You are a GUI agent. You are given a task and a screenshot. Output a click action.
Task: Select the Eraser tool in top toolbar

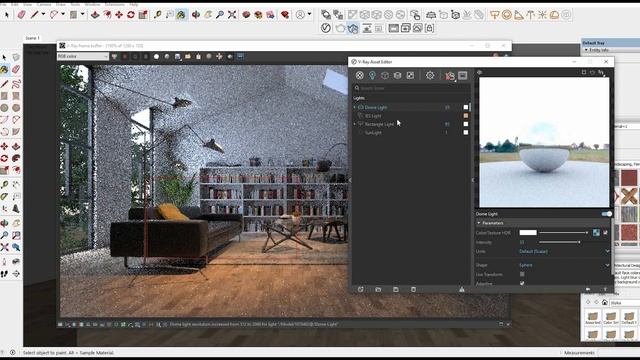(x=21, y=15)
